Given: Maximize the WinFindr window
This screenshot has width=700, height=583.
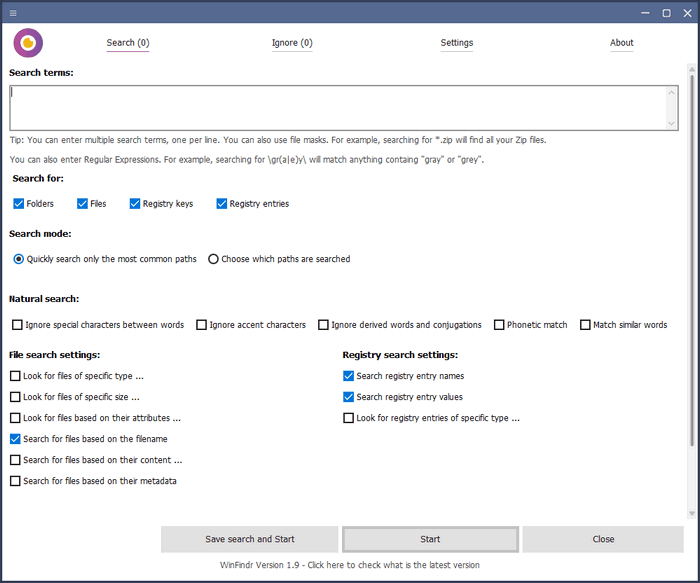Looking at the screenshot, I should click(x=666, y=13).
